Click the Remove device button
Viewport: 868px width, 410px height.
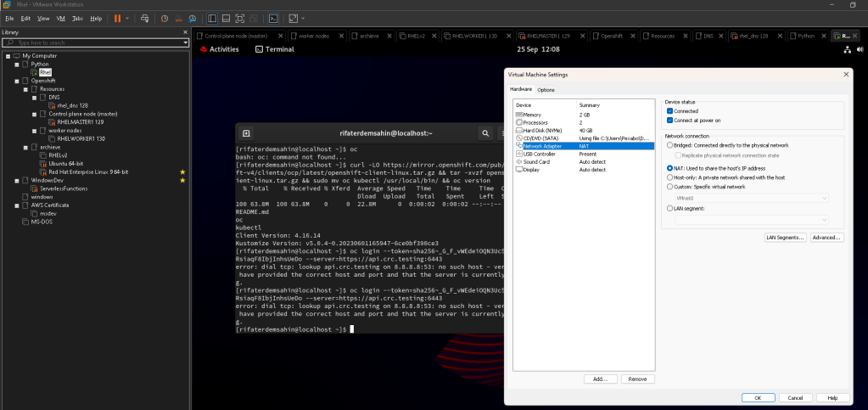coord(638,379)
